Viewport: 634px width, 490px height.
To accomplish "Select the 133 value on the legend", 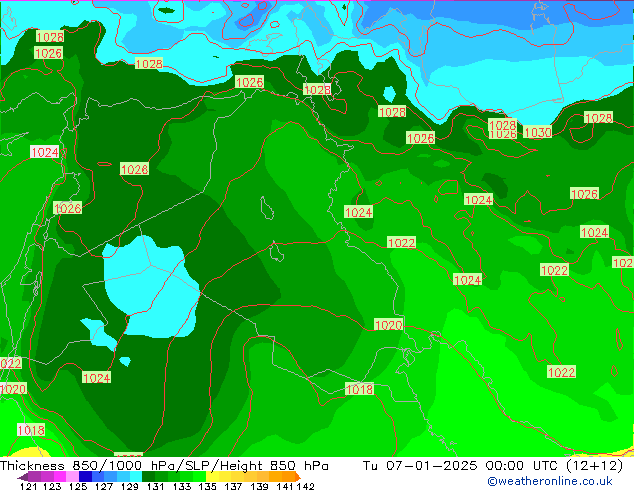I will coord(181,486).
